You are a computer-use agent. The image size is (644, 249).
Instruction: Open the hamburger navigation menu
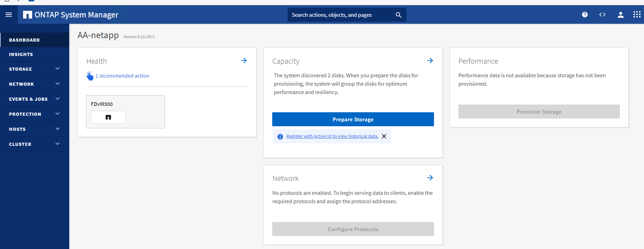(9, 15)
